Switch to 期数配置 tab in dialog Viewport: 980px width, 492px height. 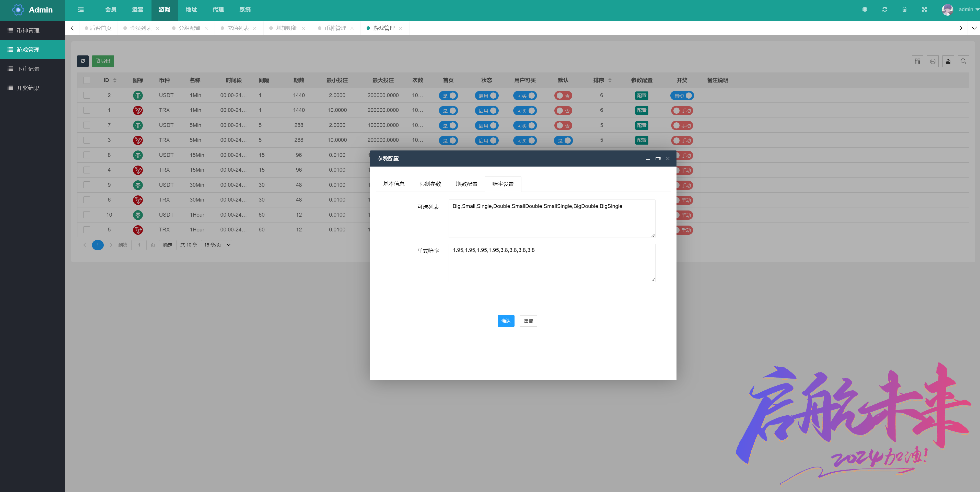(466, 184)
